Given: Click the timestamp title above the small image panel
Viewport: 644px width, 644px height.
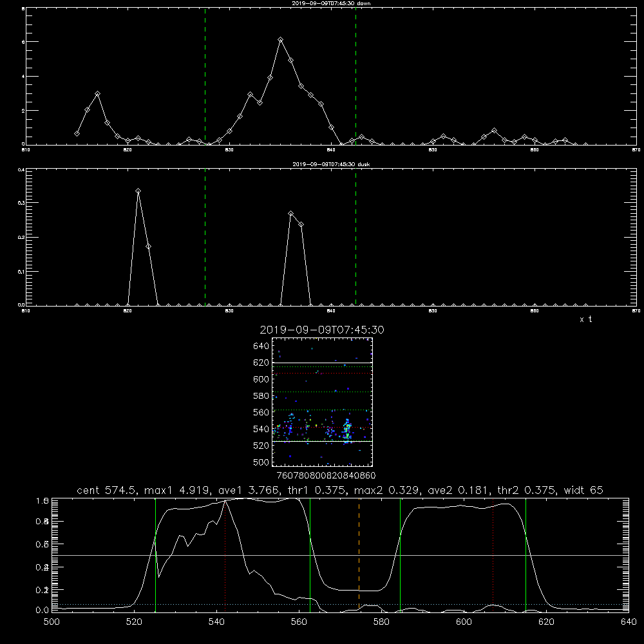Looking at the screenshot, I should point(322,330).
